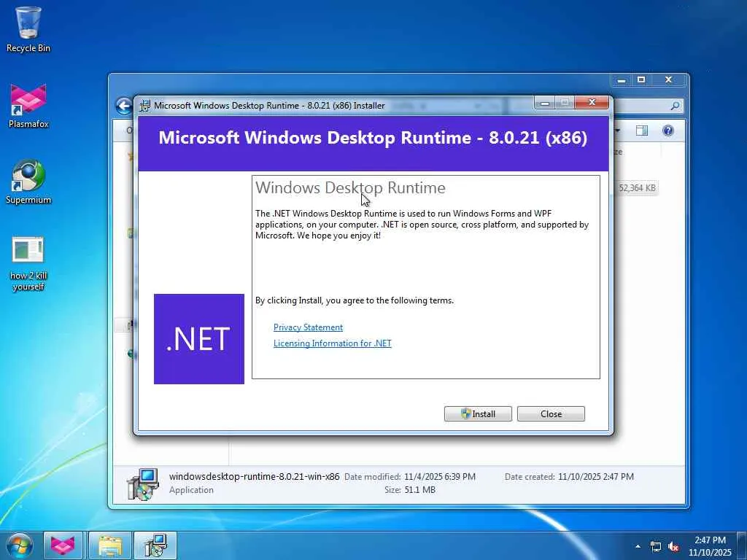Click windowsdesktop-runtime-8.0.21-win-x86 name in details pane
Screen dimensions: 747x560
pos(255,476)
